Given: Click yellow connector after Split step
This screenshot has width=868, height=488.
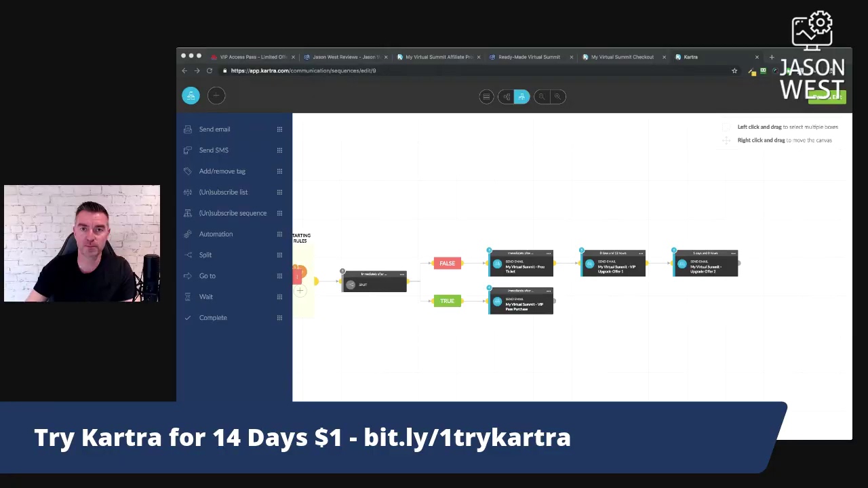Looking at the screenshot, I should (408, 281).
